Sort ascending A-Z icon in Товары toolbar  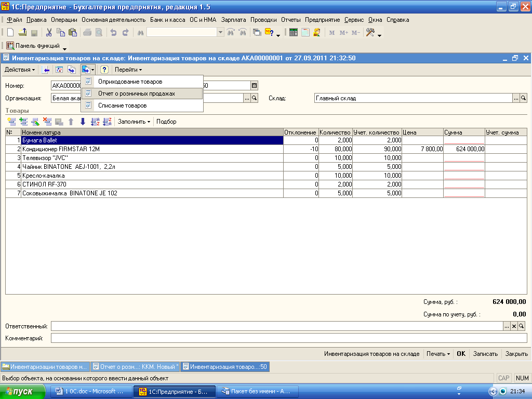(96, 122)
